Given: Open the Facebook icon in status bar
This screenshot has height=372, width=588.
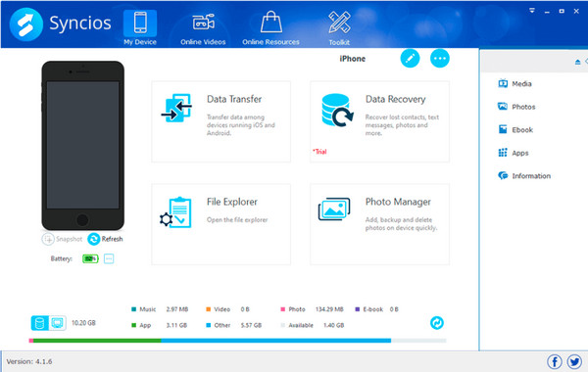Looking at the screenshot, I should click(555, 362).
